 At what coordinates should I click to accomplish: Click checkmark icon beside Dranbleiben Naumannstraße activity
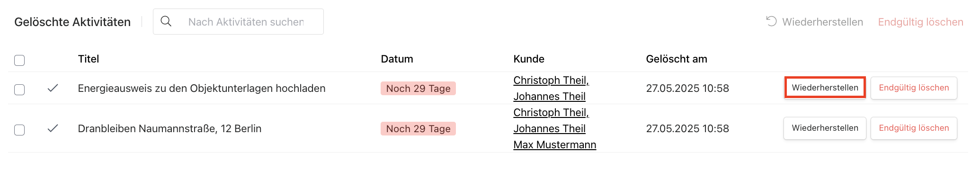[x=53, y=128]
